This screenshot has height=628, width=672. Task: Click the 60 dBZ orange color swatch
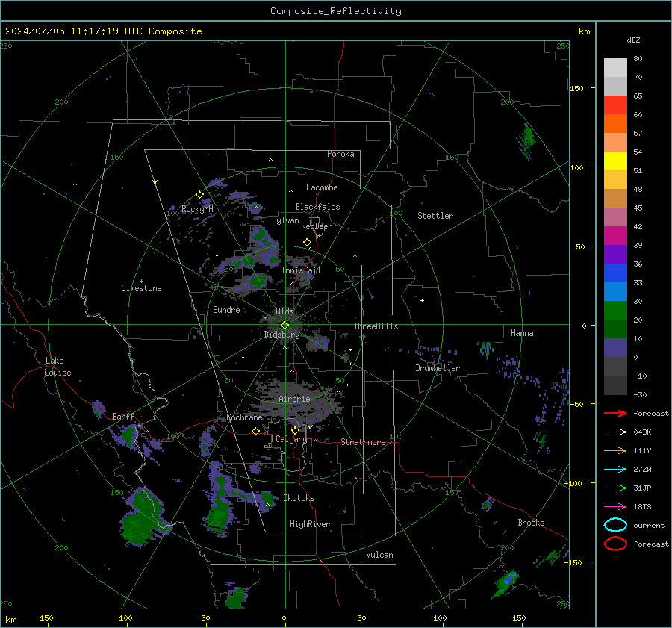tap(615, 123)
